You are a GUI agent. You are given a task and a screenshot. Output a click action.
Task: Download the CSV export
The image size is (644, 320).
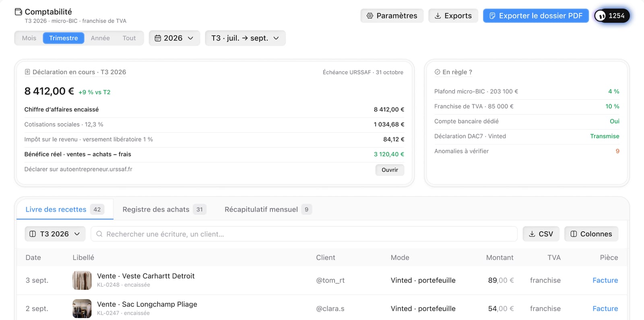click(541, 234)
